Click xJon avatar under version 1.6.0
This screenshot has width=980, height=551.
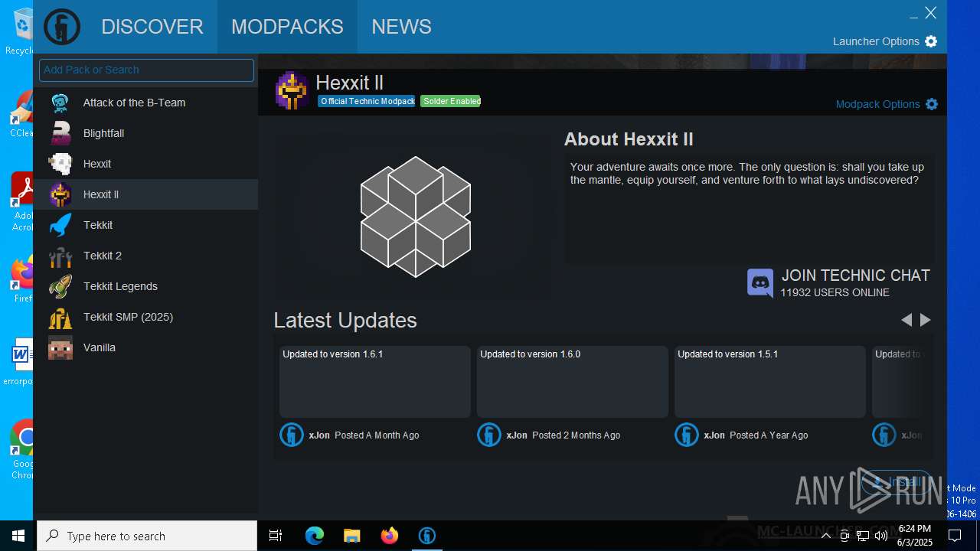click(x=489, y=435)
